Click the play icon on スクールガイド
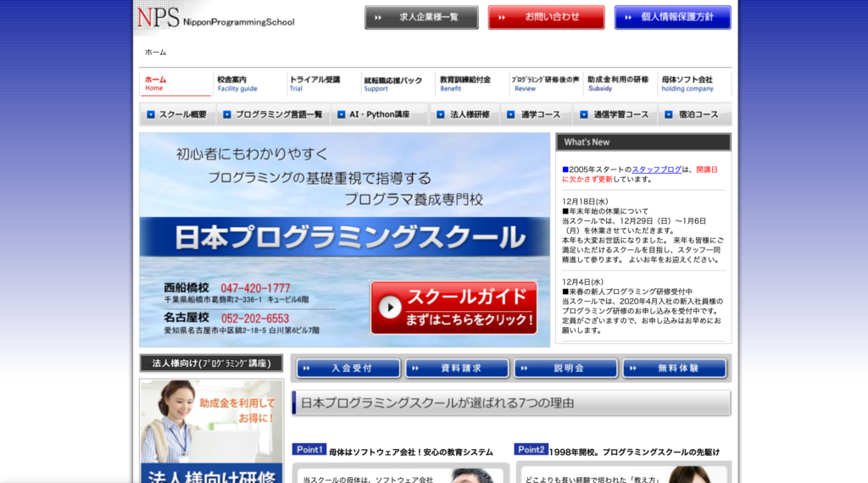The width and height of the screenshot is (868, 483). tap(390, 307)
